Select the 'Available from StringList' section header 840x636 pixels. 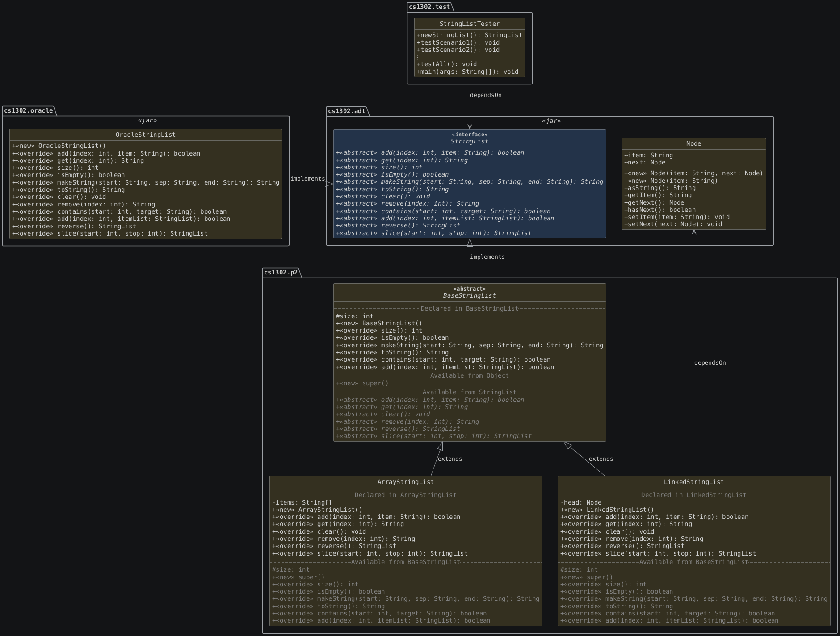coord(470,392)
